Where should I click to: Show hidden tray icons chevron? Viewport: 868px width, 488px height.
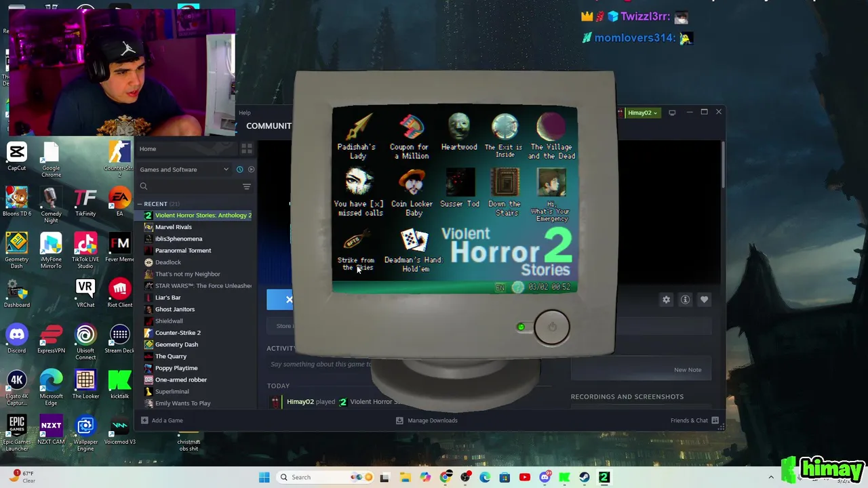pos(771,477)
